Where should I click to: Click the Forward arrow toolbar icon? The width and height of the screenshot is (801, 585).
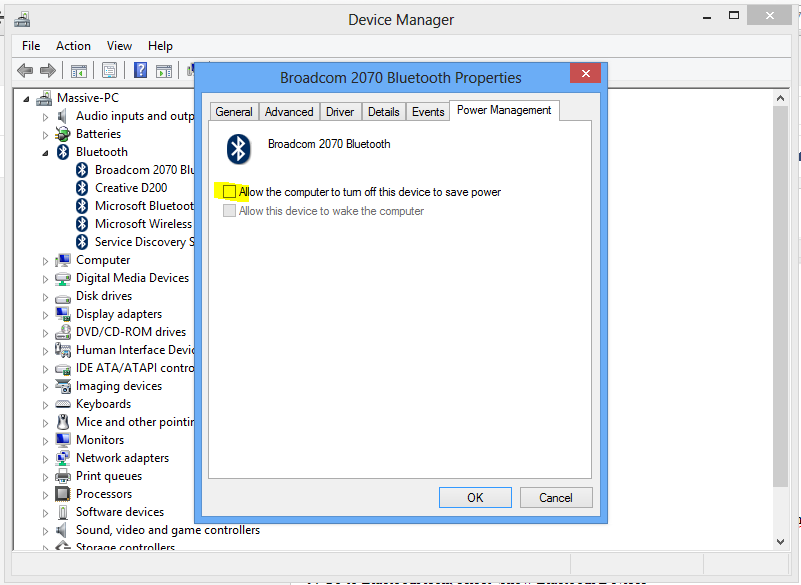click(x=48, y=70)
